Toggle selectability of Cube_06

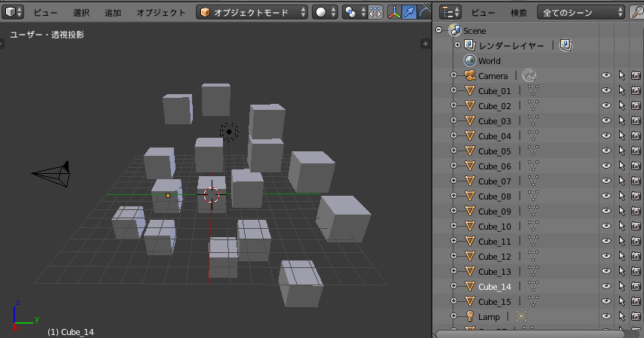point(622,166)
